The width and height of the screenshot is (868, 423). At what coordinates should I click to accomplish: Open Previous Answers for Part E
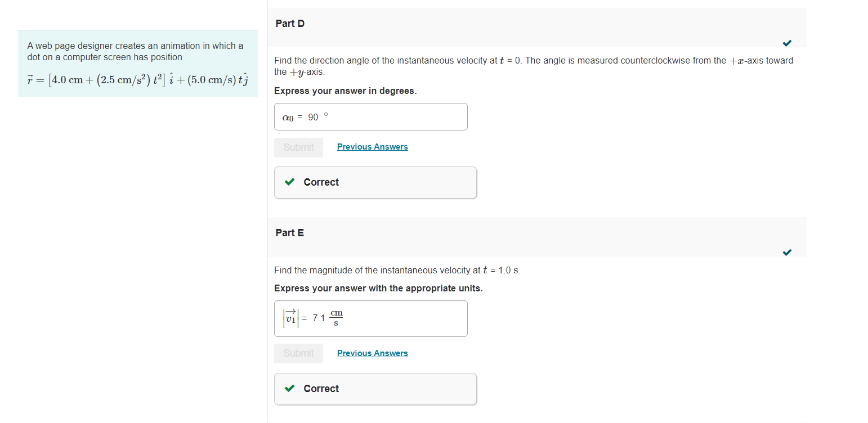coord(372,353)
